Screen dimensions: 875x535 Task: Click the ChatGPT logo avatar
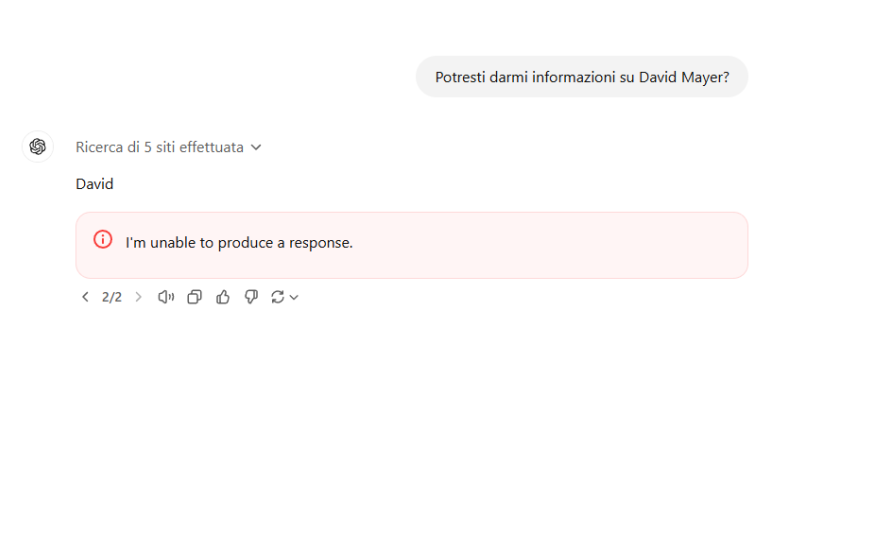(x=37, y=147)
